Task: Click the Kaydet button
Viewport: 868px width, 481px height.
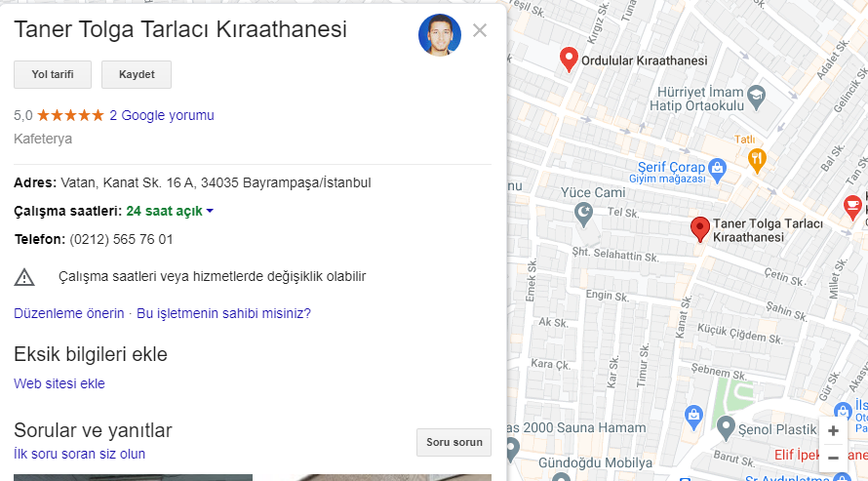Action: [137, 75]
